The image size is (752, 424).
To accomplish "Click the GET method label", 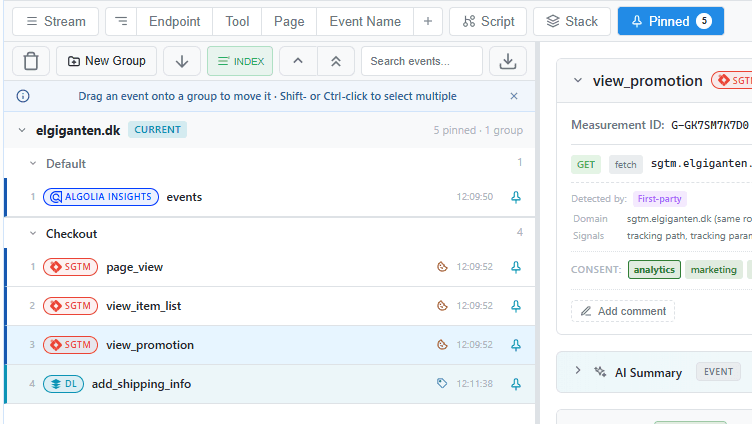I will 586,165.
